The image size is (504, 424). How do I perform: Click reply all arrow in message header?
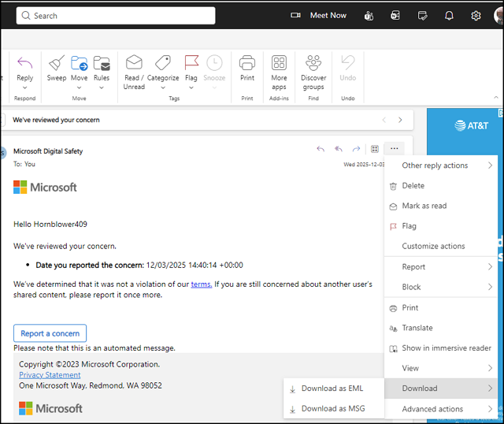[339, 149]
